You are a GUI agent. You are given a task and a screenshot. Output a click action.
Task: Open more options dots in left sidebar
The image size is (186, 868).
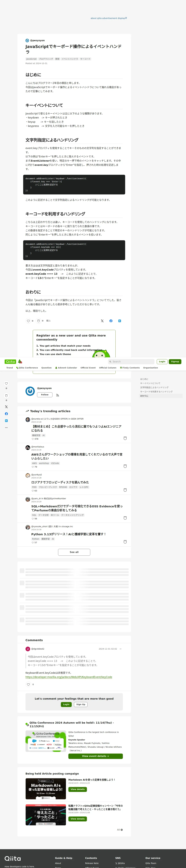point(6,428)
